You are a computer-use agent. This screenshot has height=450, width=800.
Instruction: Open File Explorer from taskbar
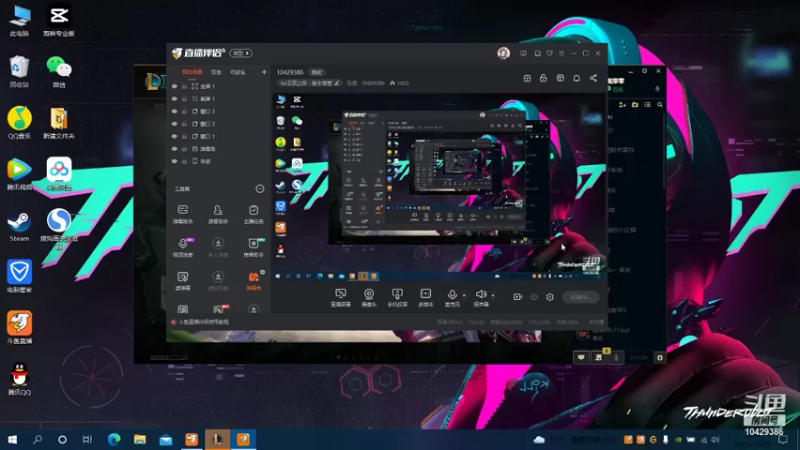point(140,439)
